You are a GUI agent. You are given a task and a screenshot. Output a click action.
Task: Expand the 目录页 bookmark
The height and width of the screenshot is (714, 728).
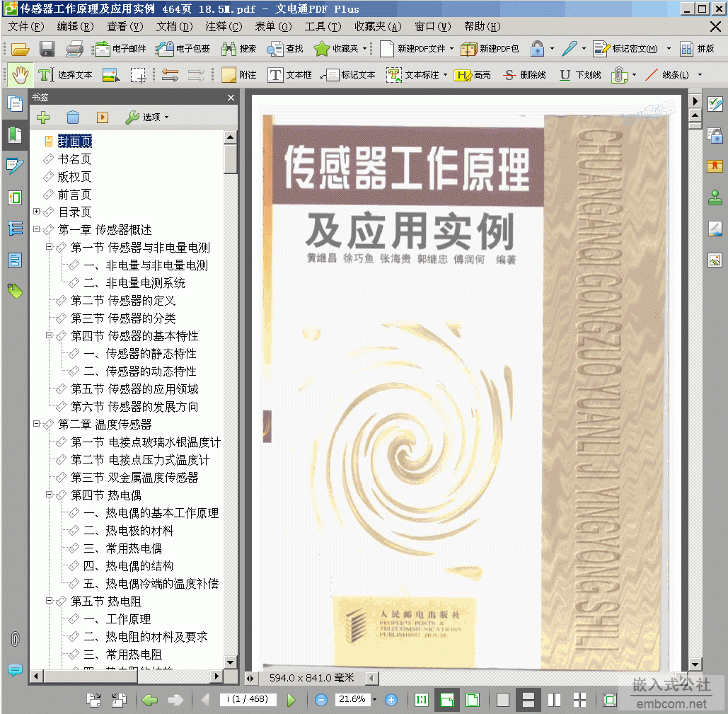[36, 212]
